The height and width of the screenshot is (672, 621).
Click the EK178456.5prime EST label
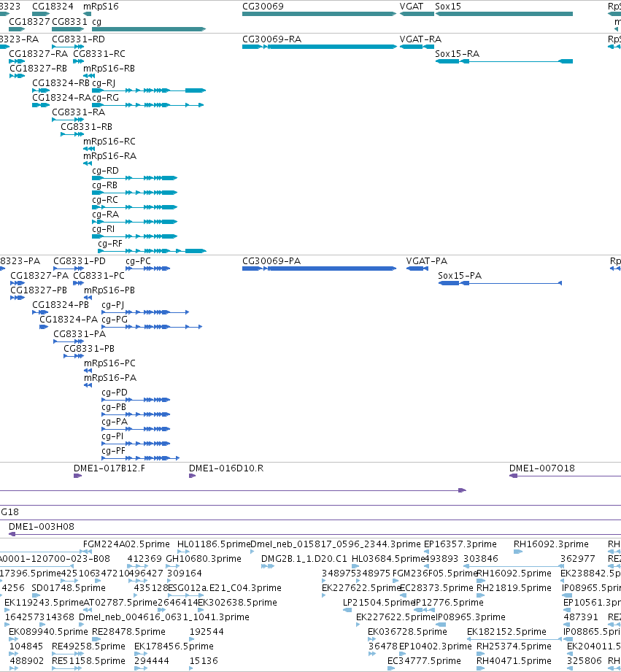click(174, 646)
